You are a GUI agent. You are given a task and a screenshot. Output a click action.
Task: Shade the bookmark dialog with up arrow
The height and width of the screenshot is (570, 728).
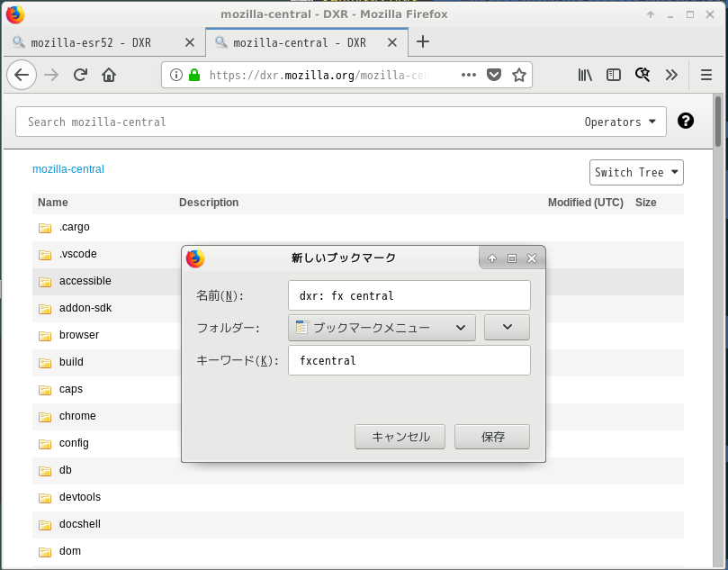click(492, 258)
